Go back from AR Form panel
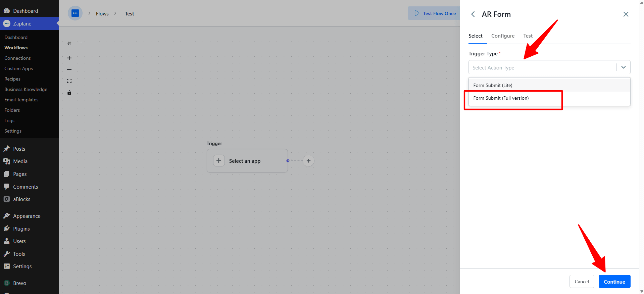Viewport: 644px width, 294px height. point(473,14)
